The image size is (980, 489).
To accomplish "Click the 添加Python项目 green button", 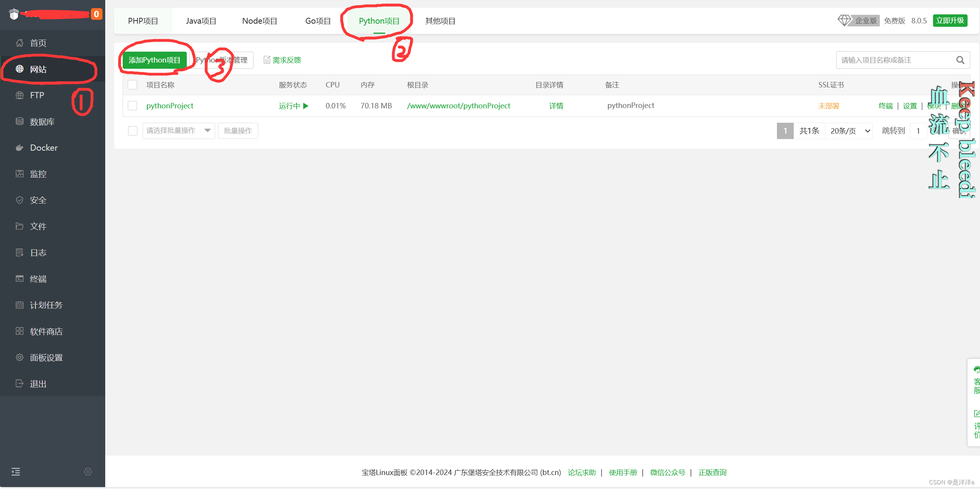I will (x=154, y=60).
